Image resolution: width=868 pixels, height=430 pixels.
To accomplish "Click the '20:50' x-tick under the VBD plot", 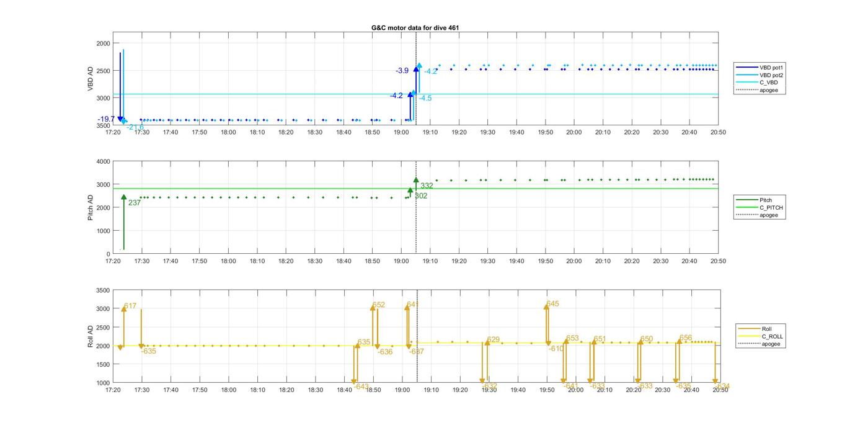I will click(718, 132).
